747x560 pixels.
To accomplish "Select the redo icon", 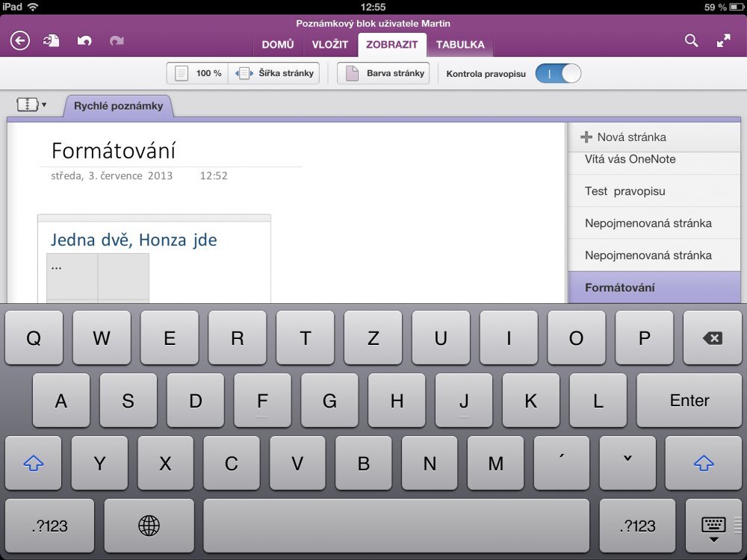I will coord(116,40).
